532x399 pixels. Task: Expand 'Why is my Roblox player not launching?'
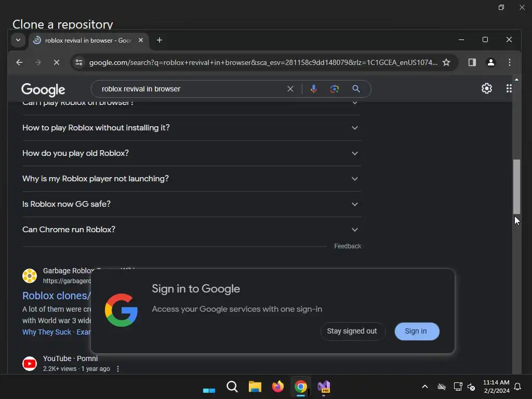coord(192,179)
